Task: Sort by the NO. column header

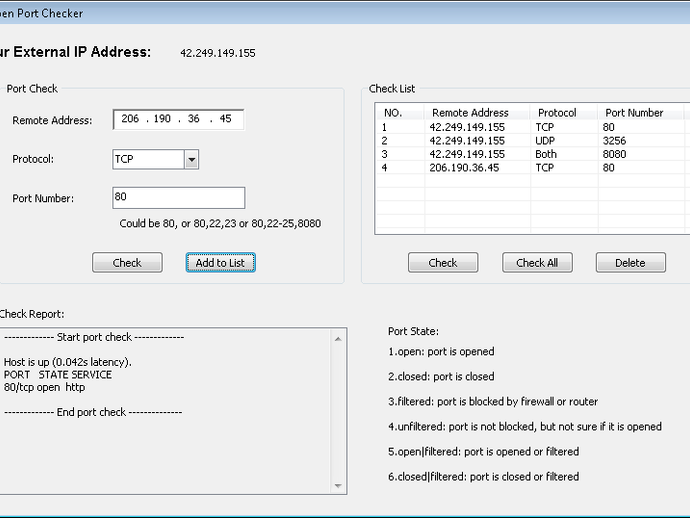Action: pos(400,113)
